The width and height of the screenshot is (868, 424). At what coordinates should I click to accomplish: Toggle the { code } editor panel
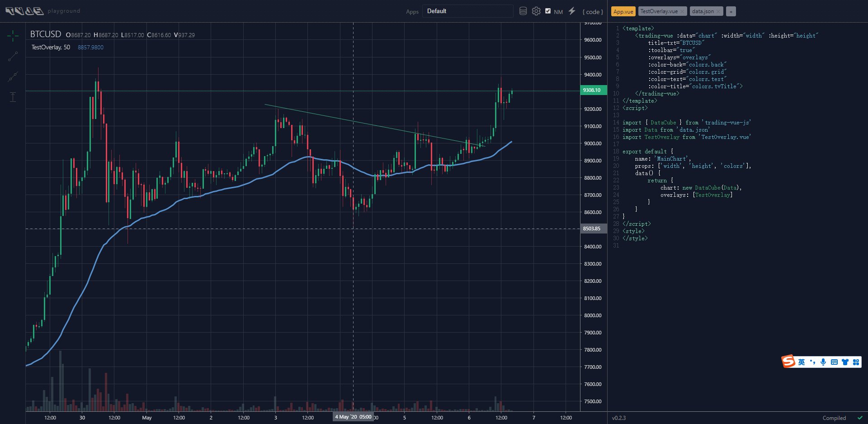pyautogui.click(x=593, y=12)
